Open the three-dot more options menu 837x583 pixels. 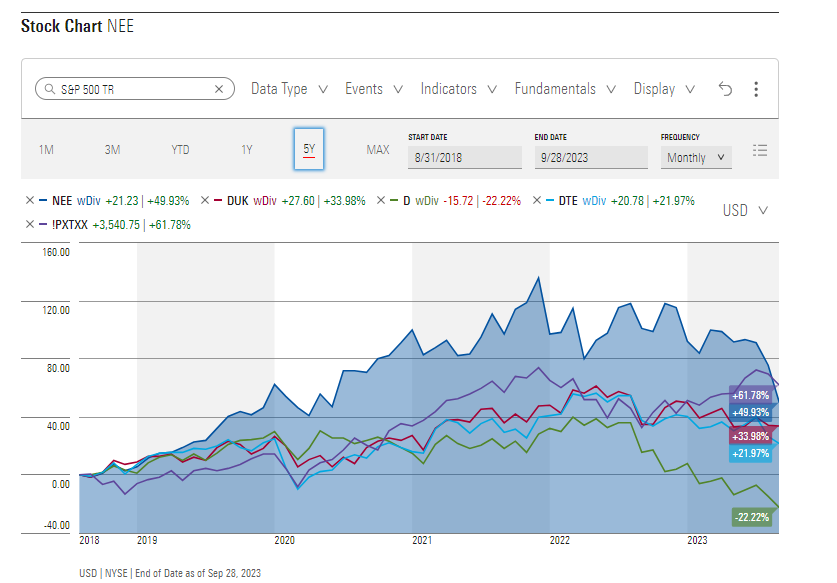coord(756,89)
